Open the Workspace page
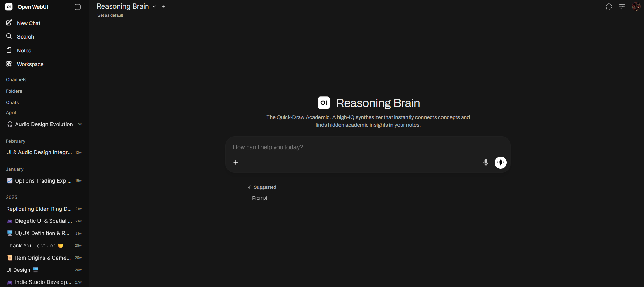 click(44, 64)
